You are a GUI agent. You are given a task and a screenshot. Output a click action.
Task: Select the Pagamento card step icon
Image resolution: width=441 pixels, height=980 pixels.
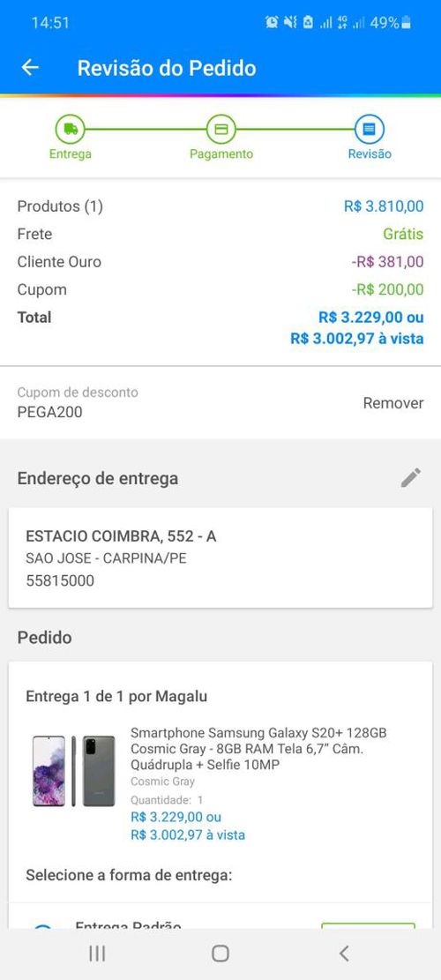click(221, 130)
